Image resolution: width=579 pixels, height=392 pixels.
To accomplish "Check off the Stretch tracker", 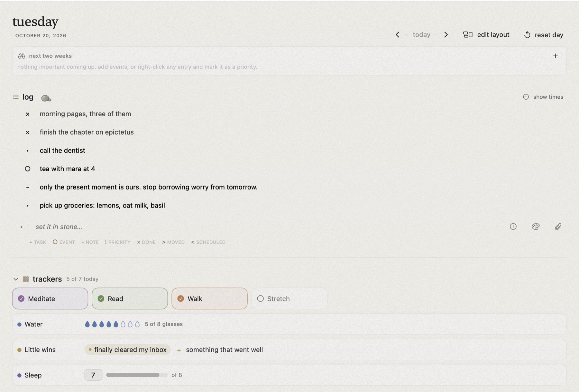I will point(289,298).
